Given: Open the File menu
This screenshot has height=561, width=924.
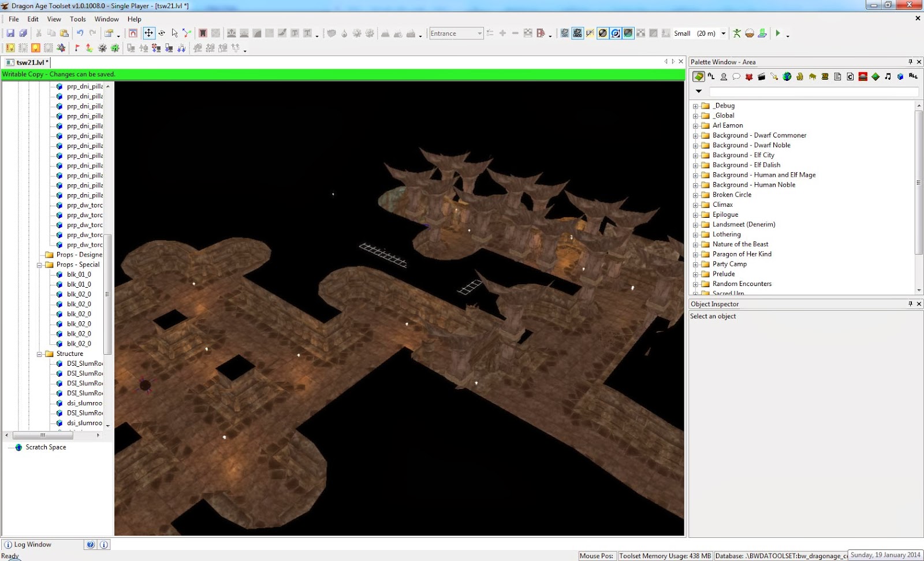Looking at the screenshot, I should pos(14,19).
